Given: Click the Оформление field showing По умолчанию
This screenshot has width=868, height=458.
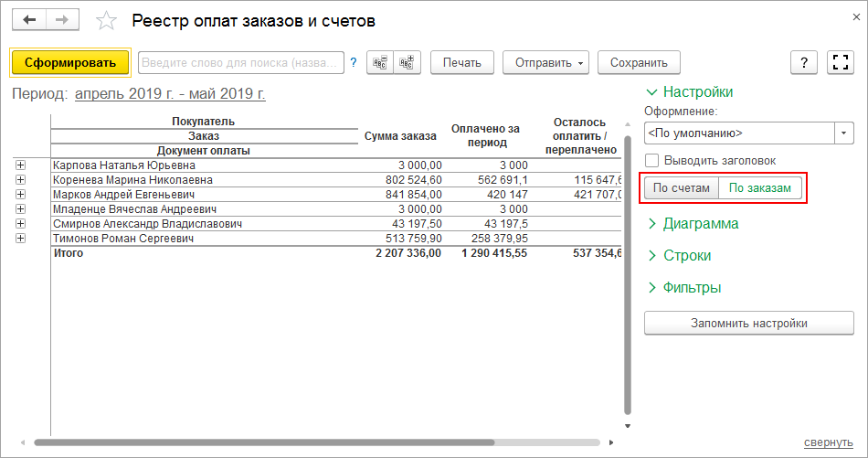Looking at the screenshot, I should point(739,133).
